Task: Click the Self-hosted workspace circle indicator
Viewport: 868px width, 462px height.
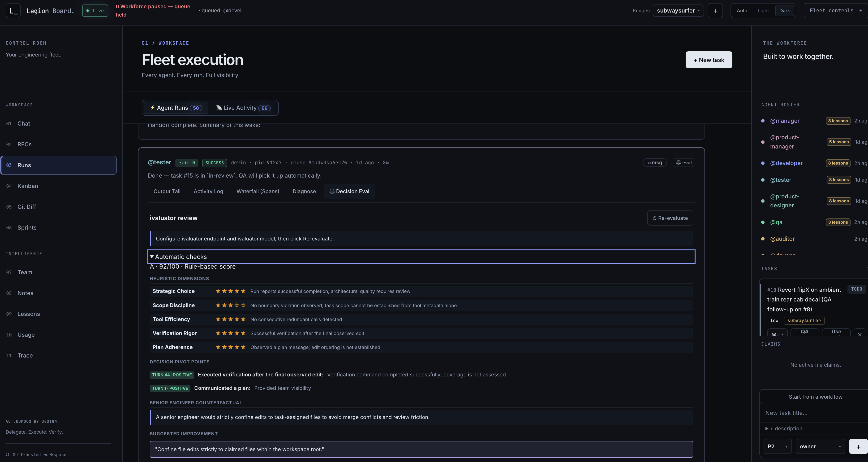Action: pos(7,455)
